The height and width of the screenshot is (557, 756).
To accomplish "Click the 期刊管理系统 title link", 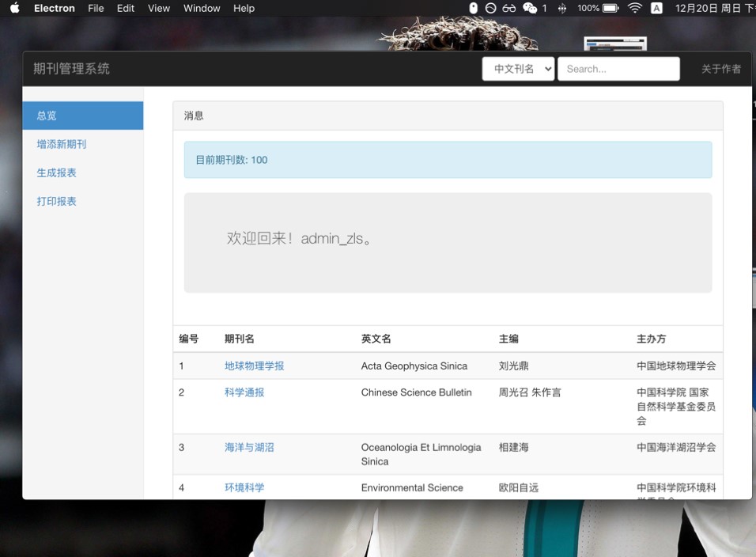I will (71, 69).
